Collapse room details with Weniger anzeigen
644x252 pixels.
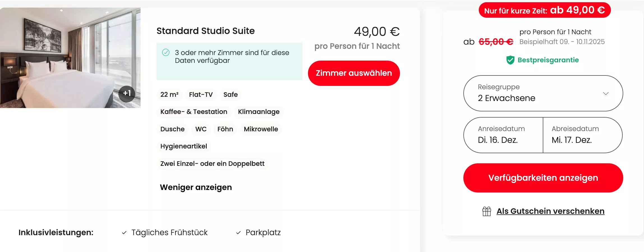point(196,187)
